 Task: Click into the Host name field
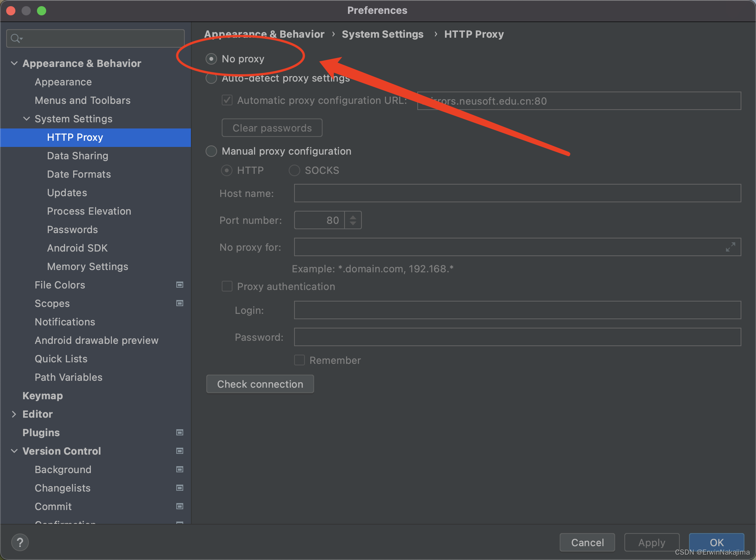pos(517,193)
